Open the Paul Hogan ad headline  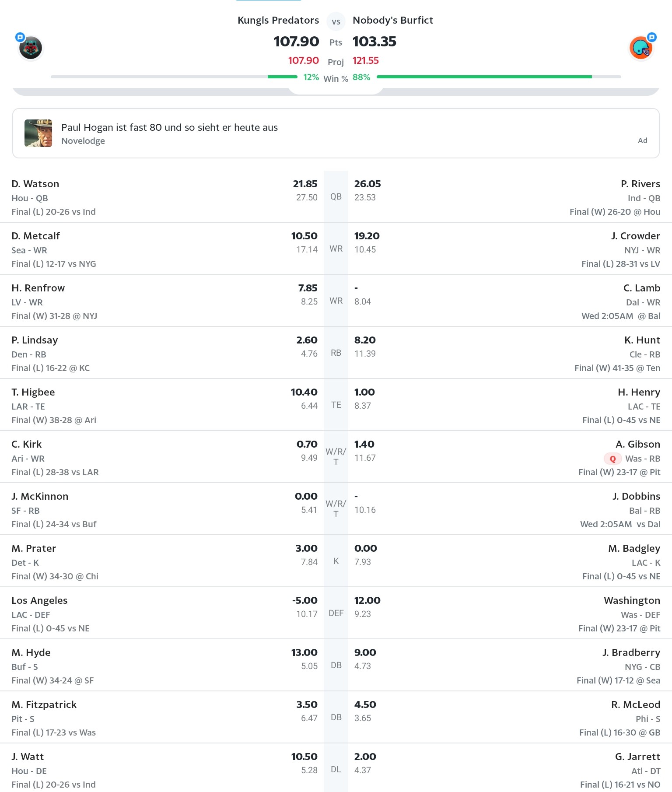click(x=169, y=127)
